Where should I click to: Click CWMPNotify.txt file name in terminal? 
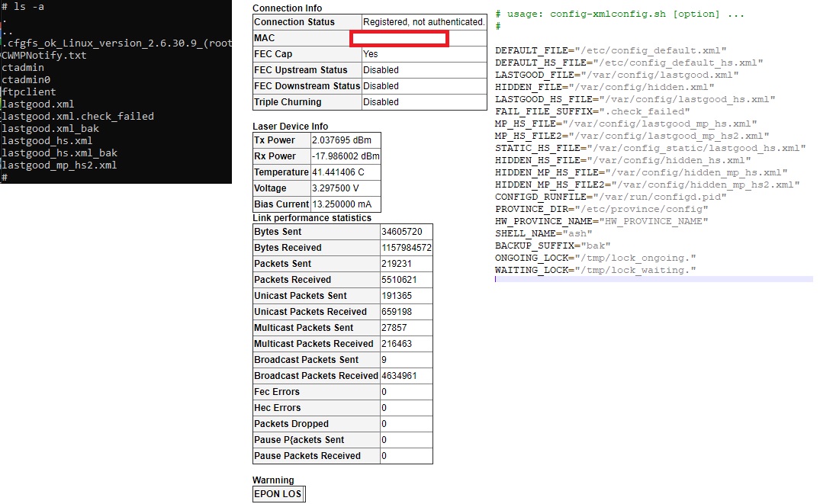point(44,56)
